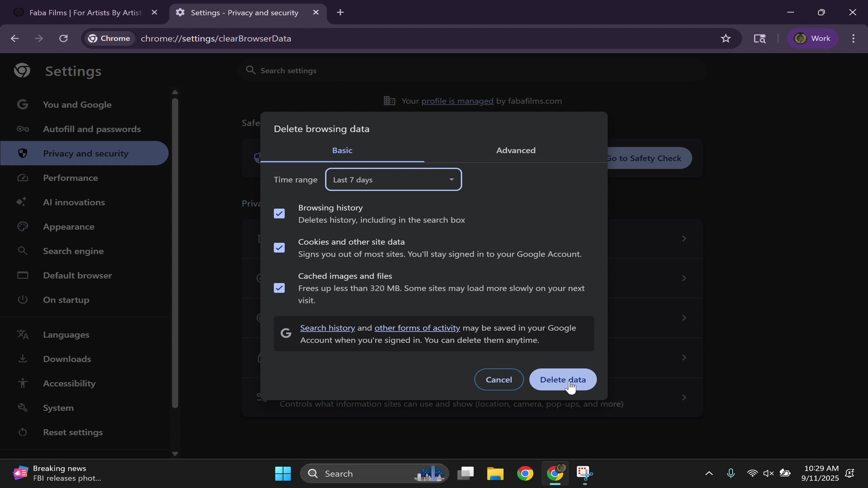This screenshot has height=488, width=868.
Task: Uncheck Cookies and other site data
Action: 279,248
